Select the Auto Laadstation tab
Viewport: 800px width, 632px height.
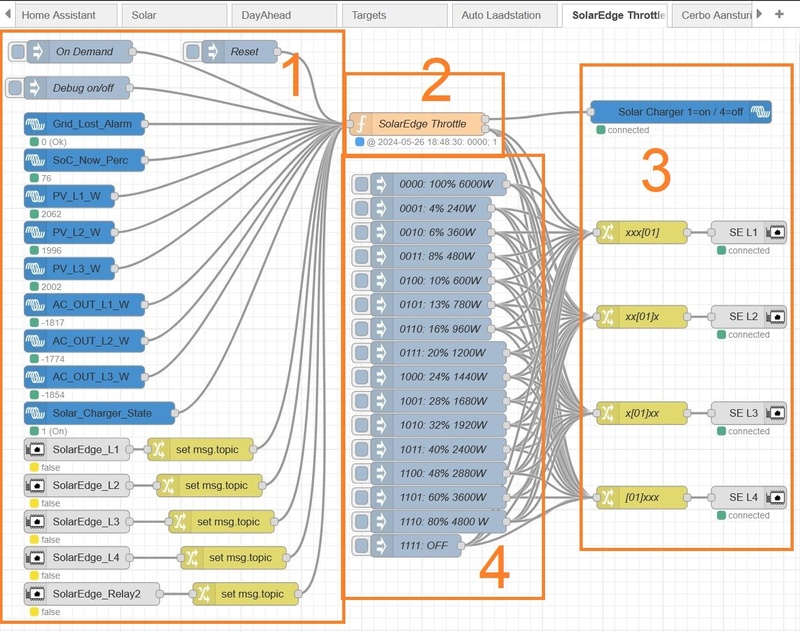pos(505,15)
